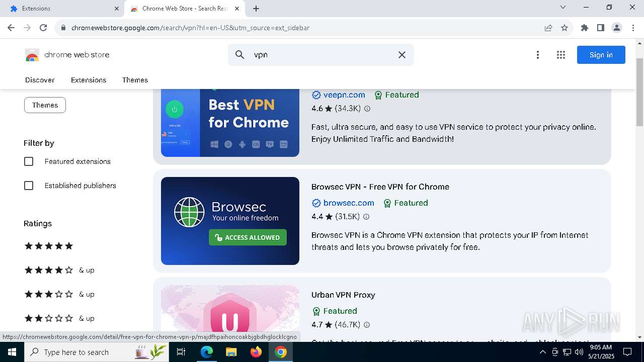This screenshot has width=644, height=362.
Task: Click the site info lock icon
Action: [63, 28]
